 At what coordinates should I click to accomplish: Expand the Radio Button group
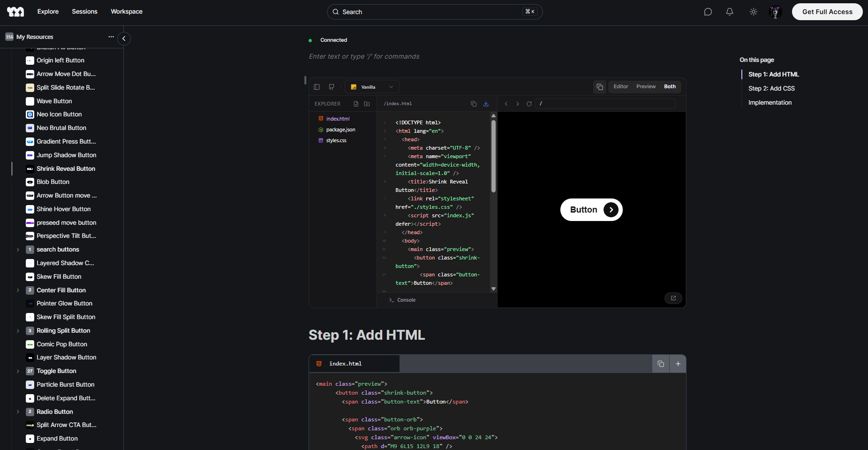(18, 412)
